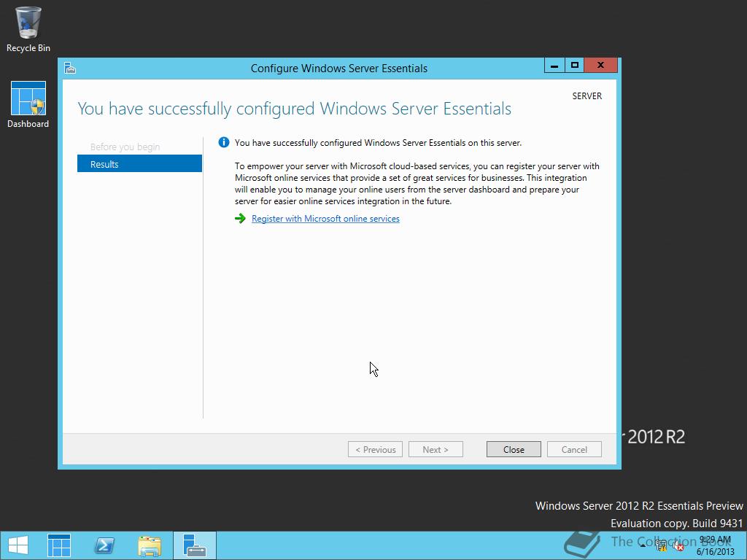Click the Cancel button
Image resolution: width=747 pixels, height=560 pixels.
pos(574,449)
